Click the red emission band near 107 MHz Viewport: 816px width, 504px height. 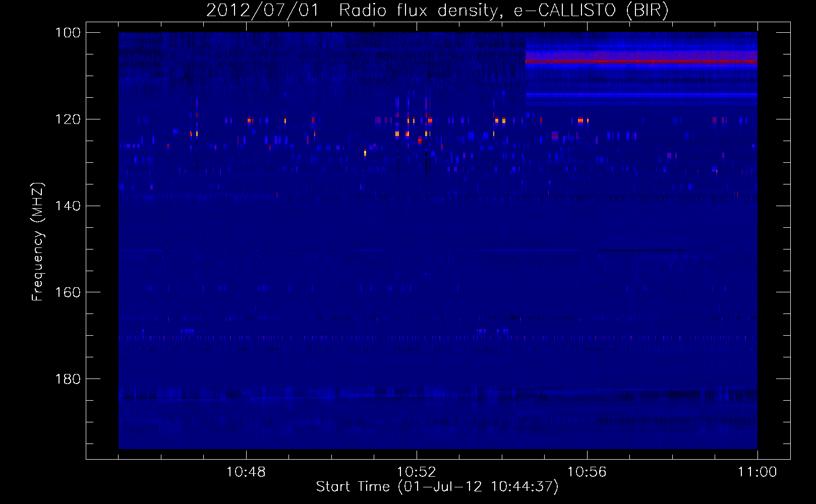641,61
